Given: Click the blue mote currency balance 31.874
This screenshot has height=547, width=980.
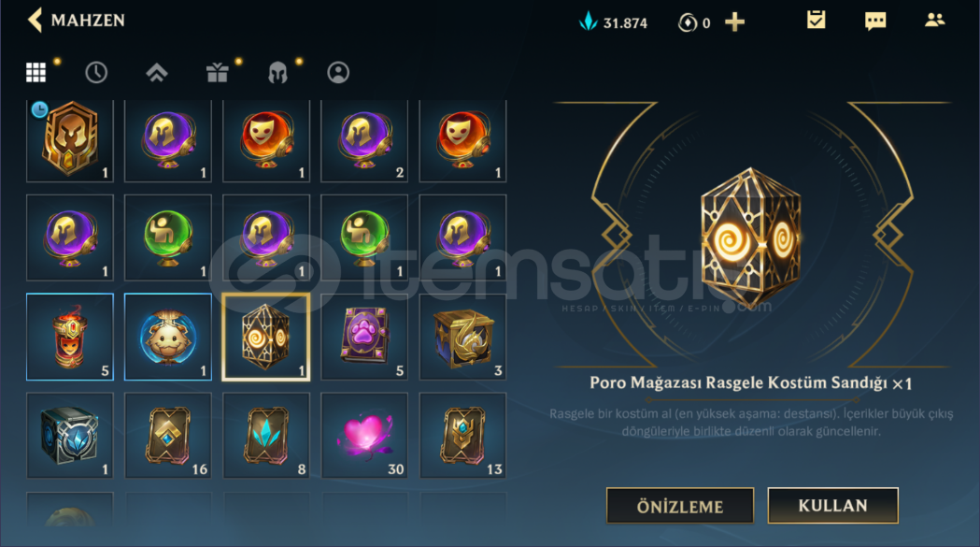Looking at the screenshot, I should coord(613,22).
